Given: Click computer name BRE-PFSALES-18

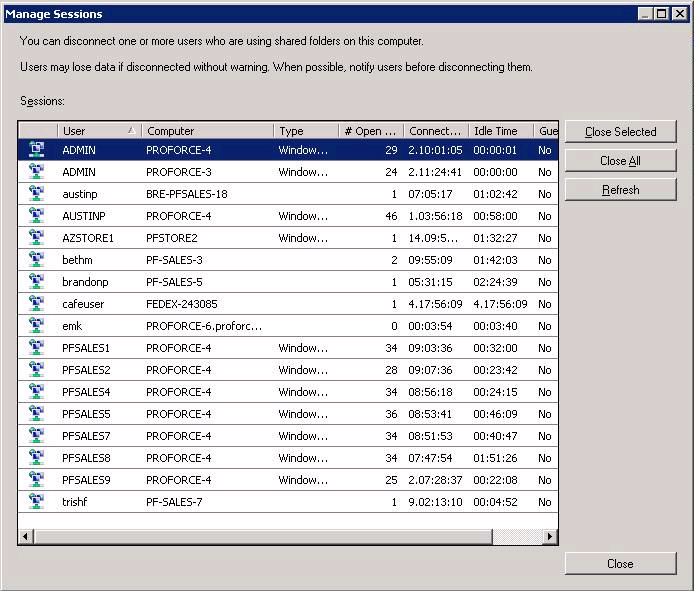Looking at the screenshot, I should (187, 194).
